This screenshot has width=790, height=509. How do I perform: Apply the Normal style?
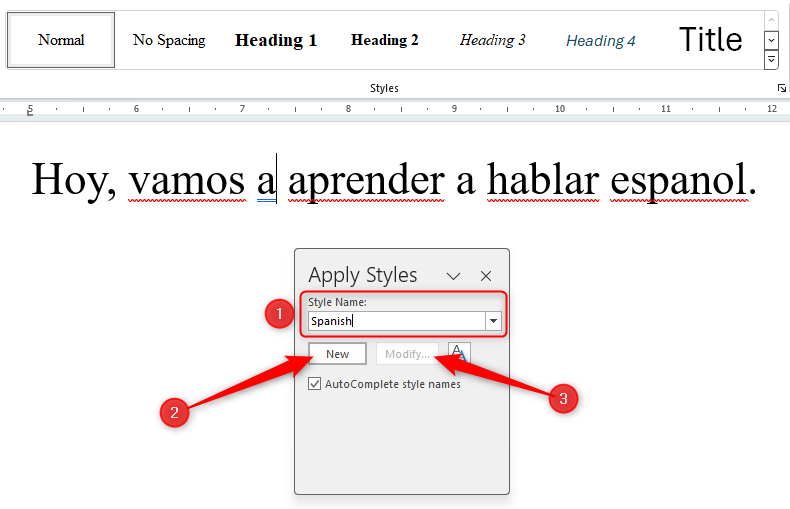tap(61, 40)
